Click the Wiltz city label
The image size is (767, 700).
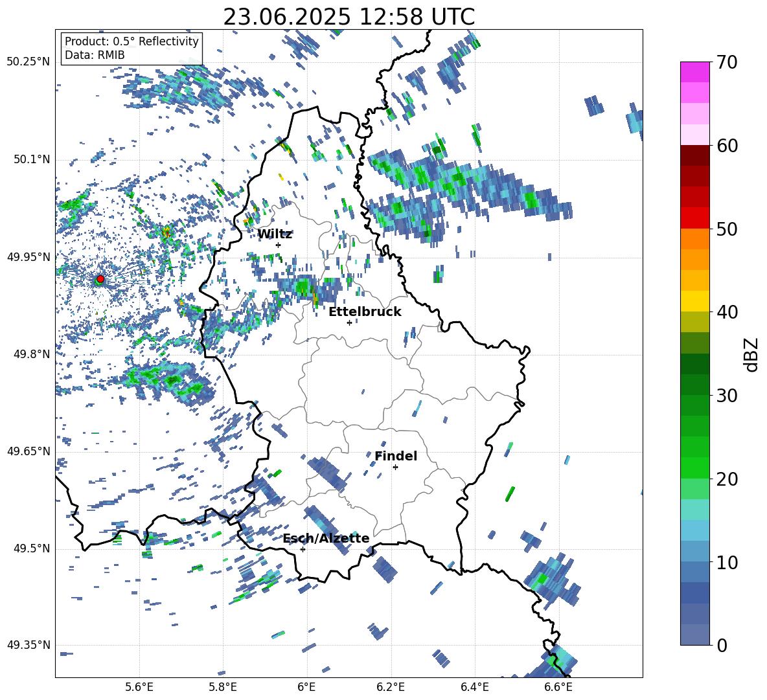pos(275,234)
